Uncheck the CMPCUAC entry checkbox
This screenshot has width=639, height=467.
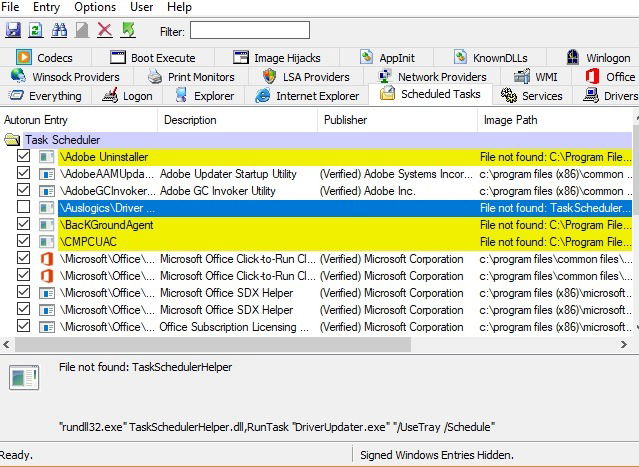point(24,240)
